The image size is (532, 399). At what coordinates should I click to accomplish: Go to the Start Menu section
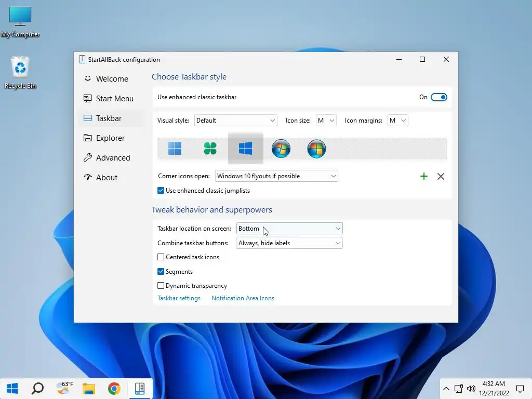coord(111,98)
